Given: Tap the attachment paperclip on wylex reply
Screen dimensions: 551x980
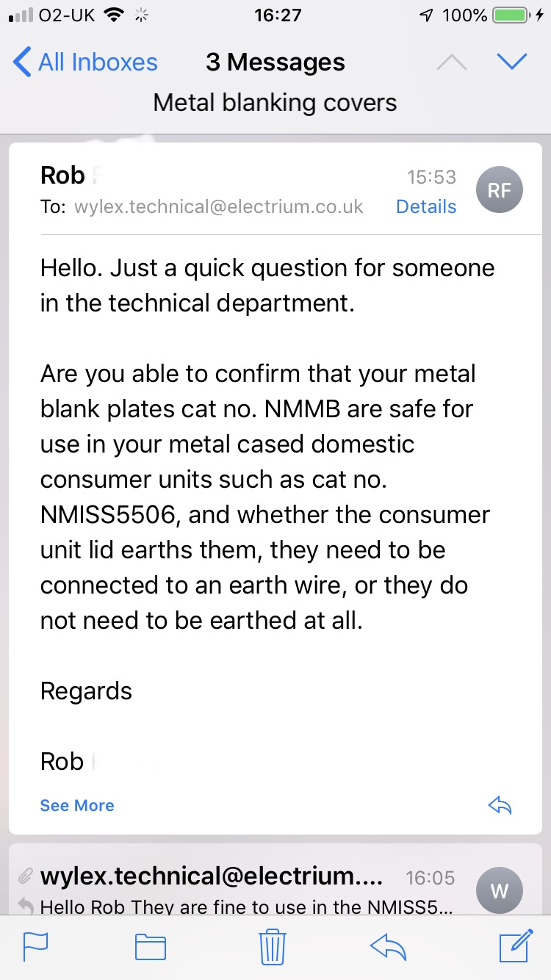Looking at the screenshot, I should [x=26, y=876].
